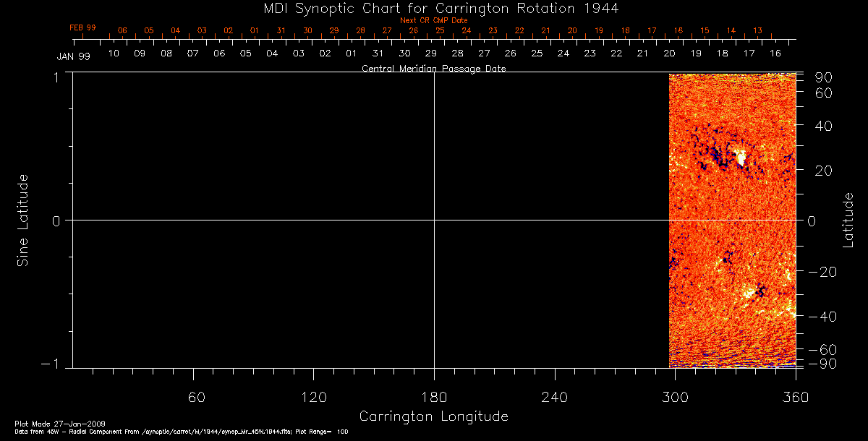Click the chart title mentioning Carrington Rotation 1944
This screenshot has width=868, height=441.
click(x=434, y=8)
